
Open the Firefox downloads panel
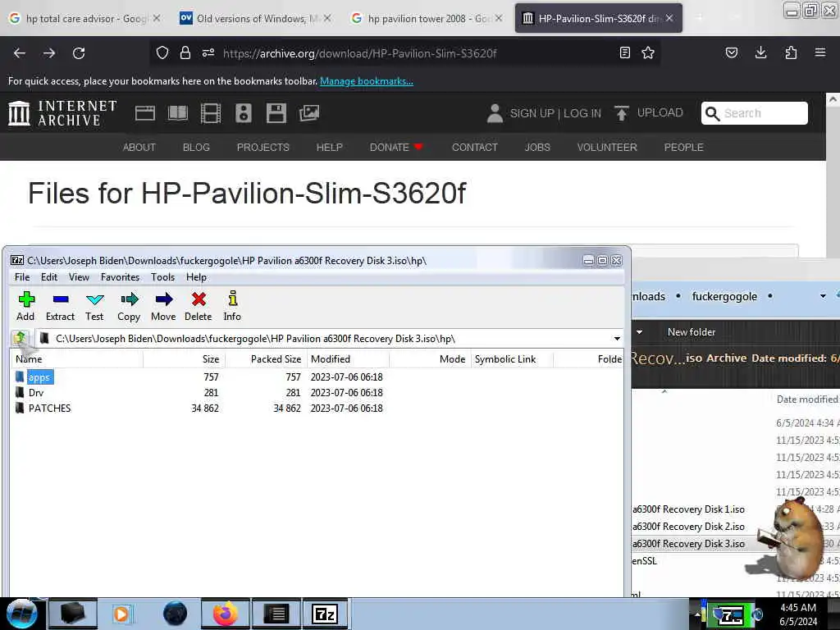(760, 52)
